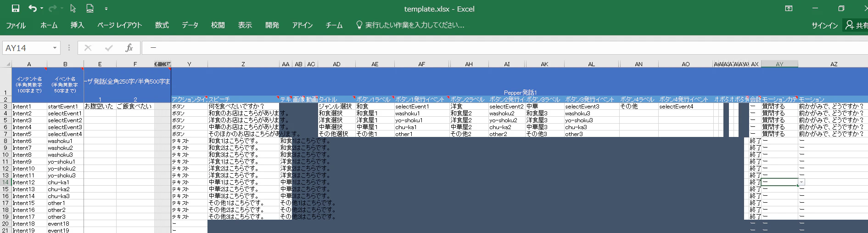Viewport: 868px width, 233px height.
Task: Open the ページ レイアウト tab
Action: coord(119,25)
